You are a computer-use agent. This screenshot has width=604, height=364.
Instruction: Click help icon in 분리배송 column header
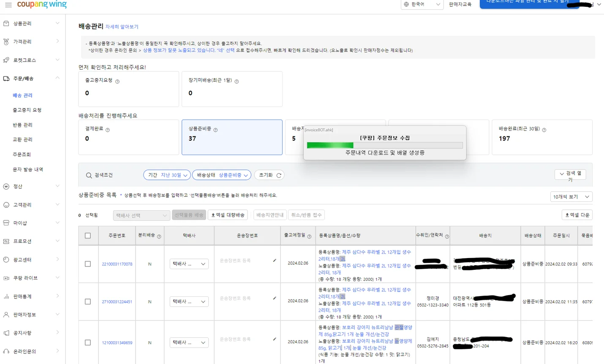[x=159, y=236]
